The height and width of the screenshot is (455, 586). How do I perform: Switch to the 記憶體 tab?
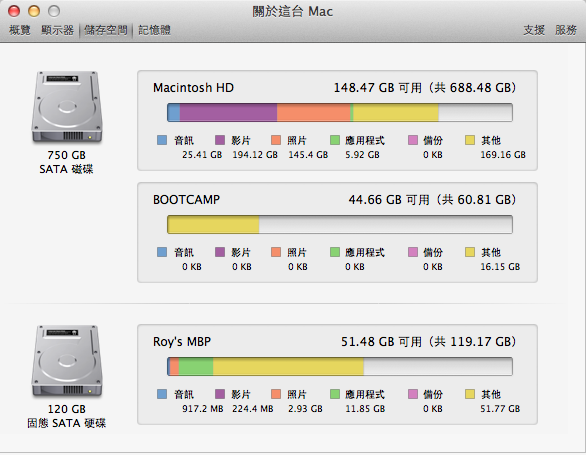[x=154, y=30]
